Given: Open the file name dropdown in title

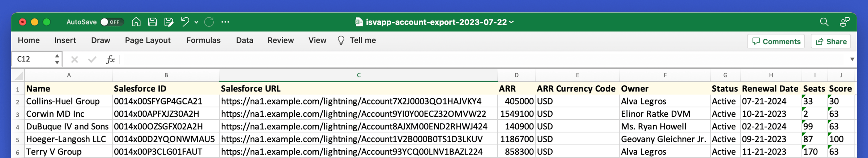Looking at the screenshot, I should click(511, 22).
